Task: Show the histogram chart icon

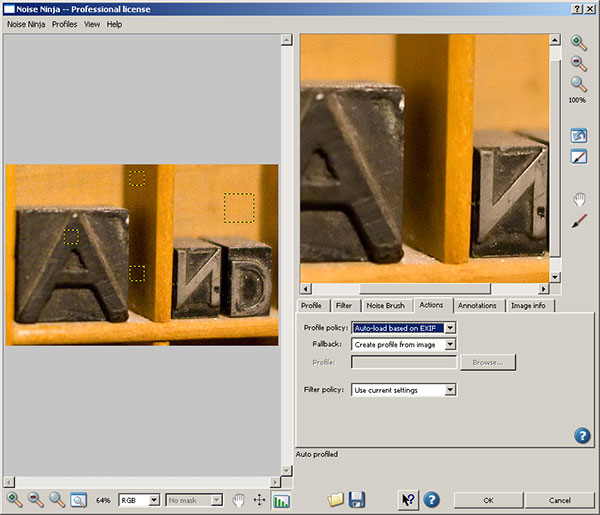Action: [281, 499]
